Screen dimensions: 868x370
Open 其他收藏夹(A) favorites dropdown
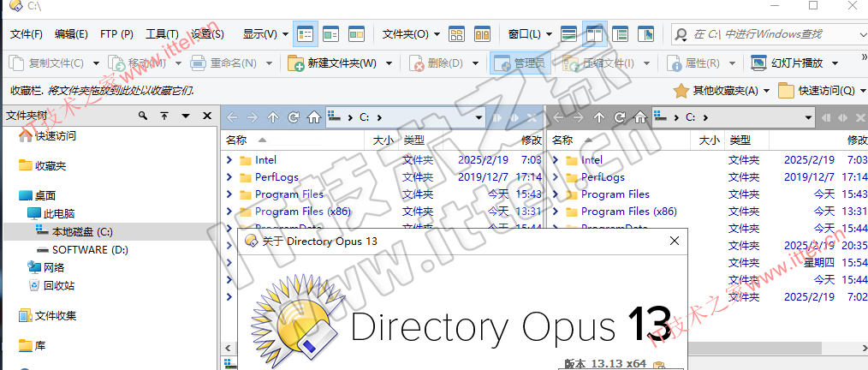722,90
